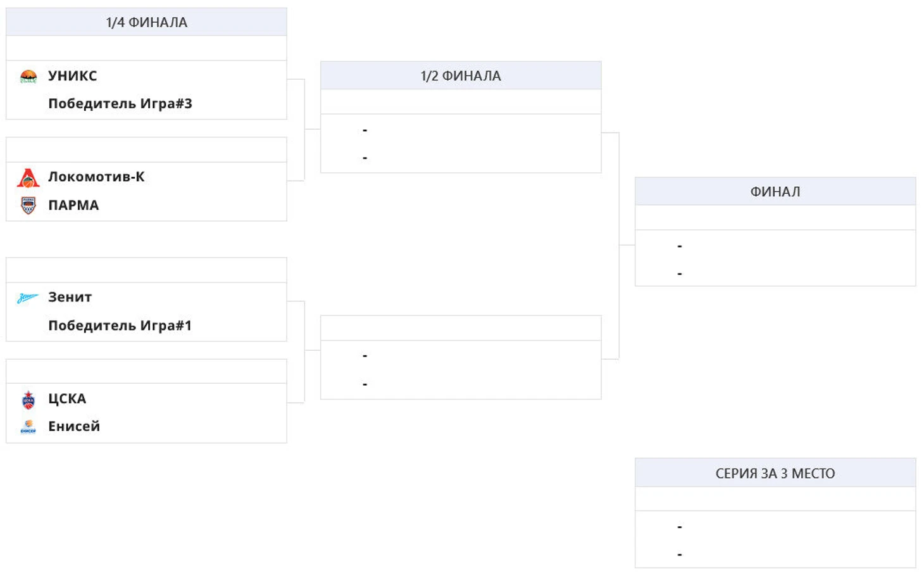Click the Zenit team logo
The image size is (924, 575).
pyautogui.click(x=28, y=298)
